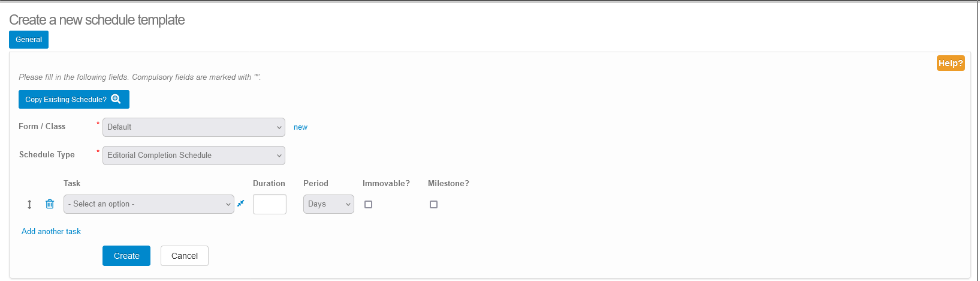Click the Immovable? column header text

[386, 183]
